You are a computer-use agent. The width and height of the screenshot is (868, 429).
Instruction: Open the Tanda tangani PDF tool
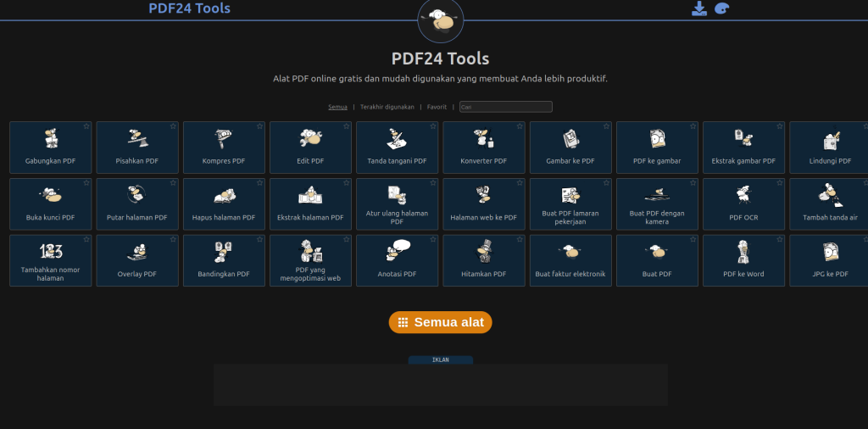(x=397, y=148)
